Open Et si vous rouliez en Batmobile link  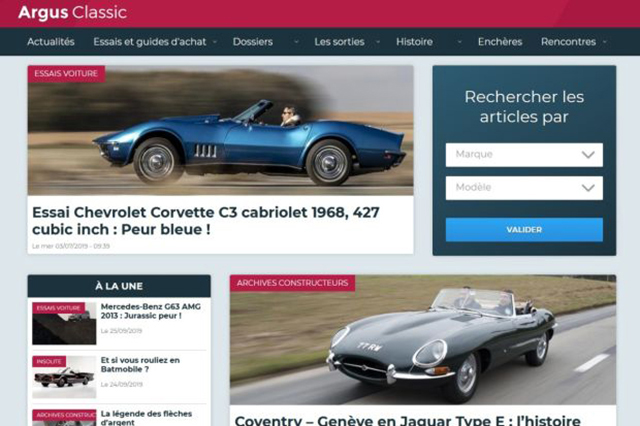tap(140, 364)
